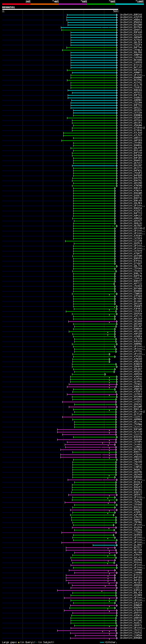Open hit UniRef100_A2X330
This screenshot has height=644, width=146.
click(x=131, y=35)
